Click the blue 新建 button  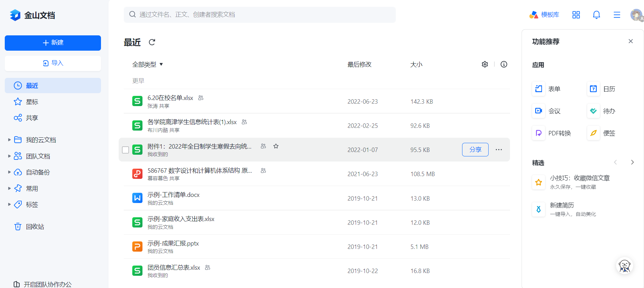pyautogui.click(x=53, y=43)
